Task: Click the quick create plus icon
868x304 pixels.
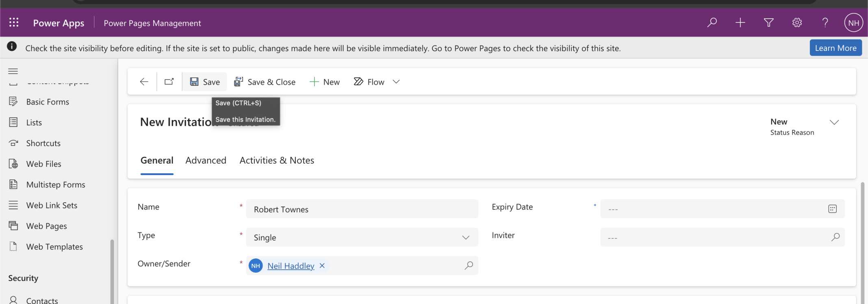Action: point(740,23)
